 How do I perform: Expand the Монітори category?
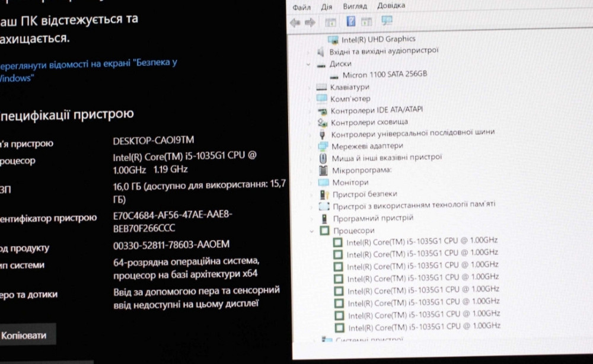coord(311,183)
